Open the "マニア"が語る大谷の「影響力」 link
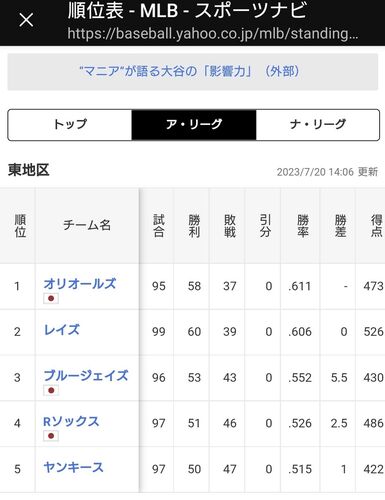 (x=189, y=71)
